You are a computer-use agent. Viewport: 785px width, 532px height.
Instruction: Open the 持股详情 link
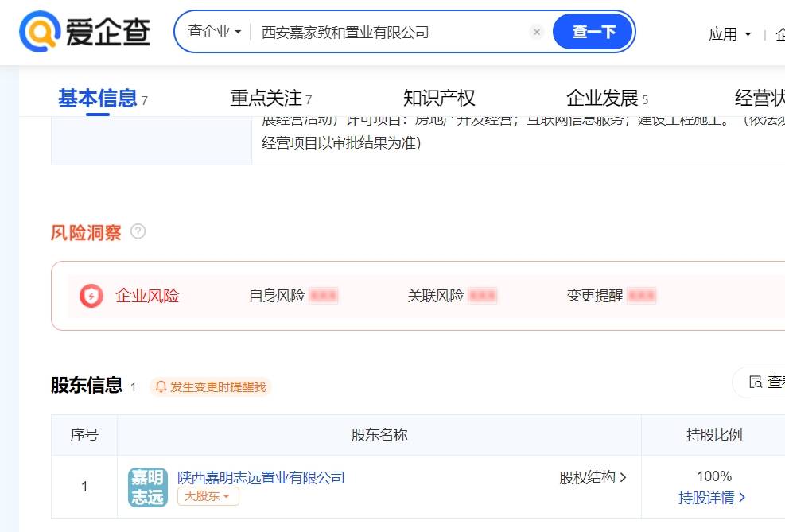pyautogui.click(x=712, y=498)
